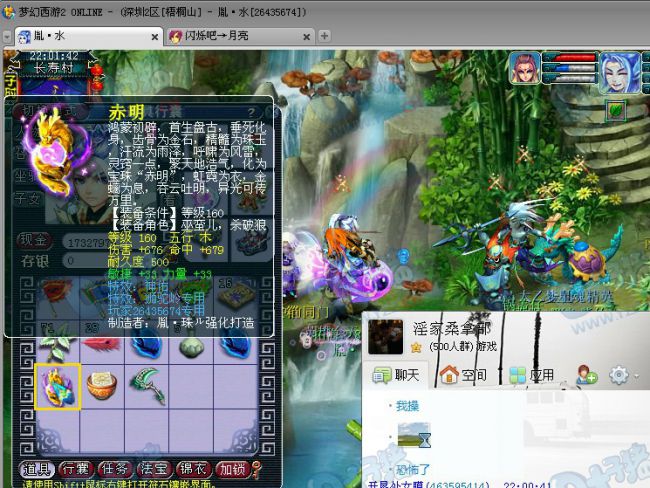The image size is (650, 488).
Task: Click the 长寿村 map name label
Action: [54, 68]
